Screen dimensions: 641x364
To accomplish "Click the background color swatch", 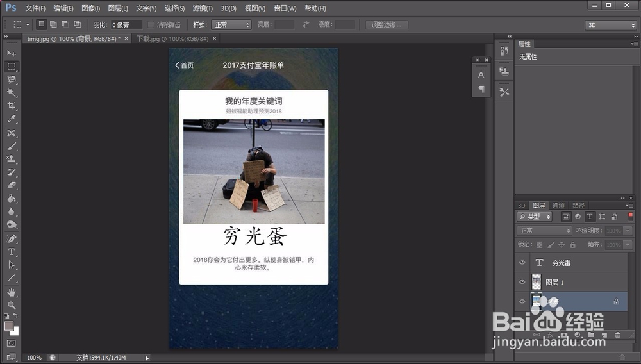I will point(15,332).
